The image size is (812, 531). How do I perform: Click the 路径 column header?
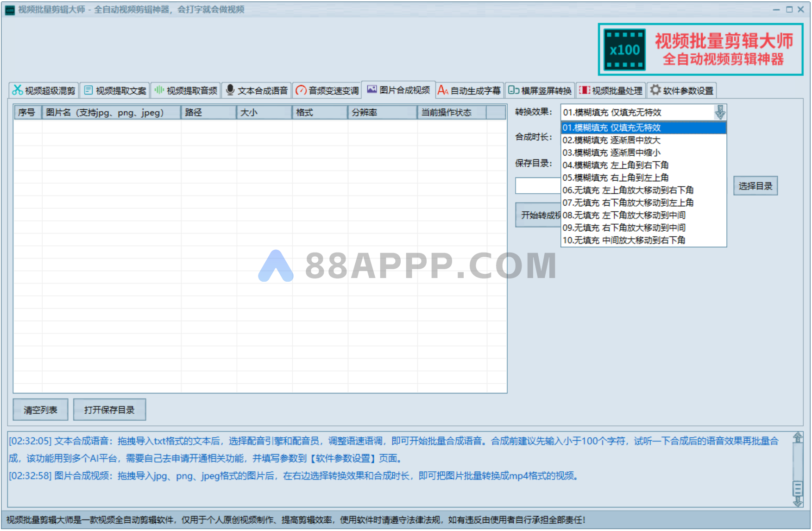pyautogui.click(x=208, y=113)
